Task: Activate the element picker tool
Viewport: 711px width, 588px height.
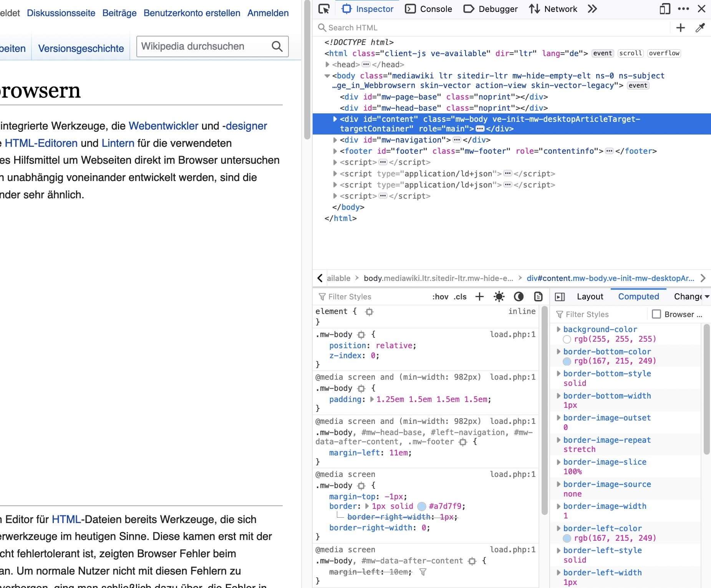Action: pos(324,9)
